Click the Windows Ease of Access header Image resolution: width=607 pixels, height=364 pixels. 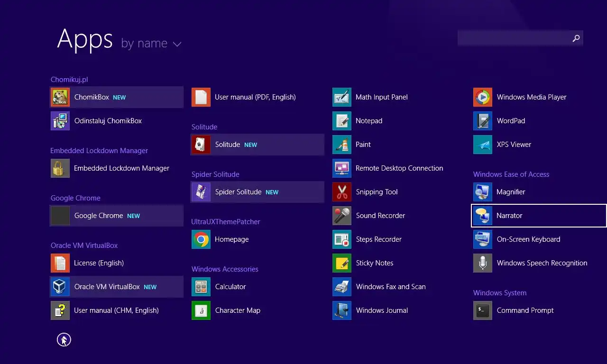coord(511,174)
